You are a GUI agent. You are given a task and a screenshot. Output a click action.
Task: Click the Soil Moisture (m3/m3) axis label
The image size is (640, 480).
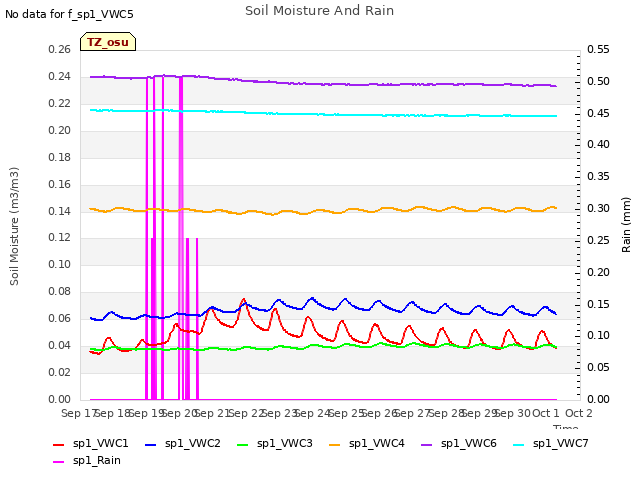point(14,226)
